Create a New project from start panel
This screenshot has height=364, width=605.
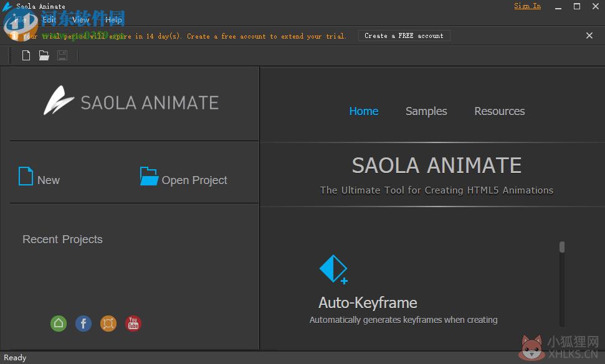pyautogui.click(x=39, y=177)
